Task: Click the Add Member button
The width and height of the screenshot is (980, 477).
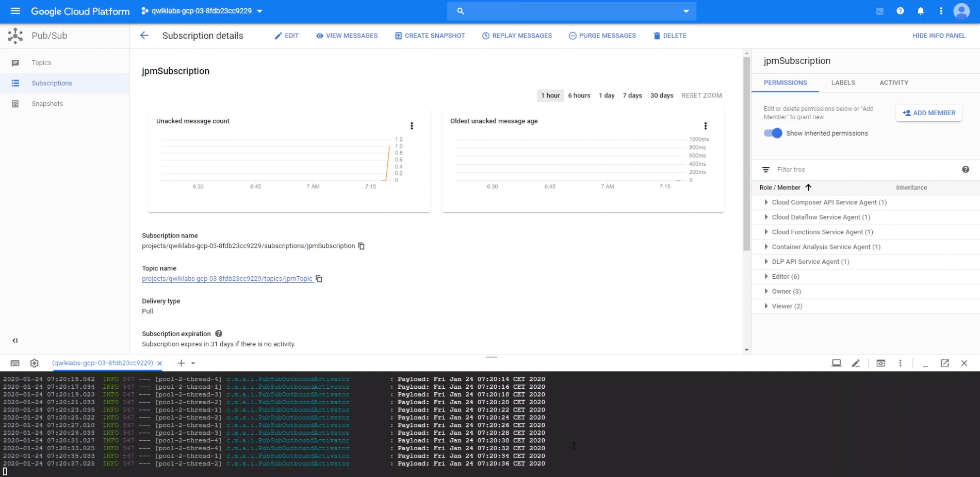Action: (929, 113)
